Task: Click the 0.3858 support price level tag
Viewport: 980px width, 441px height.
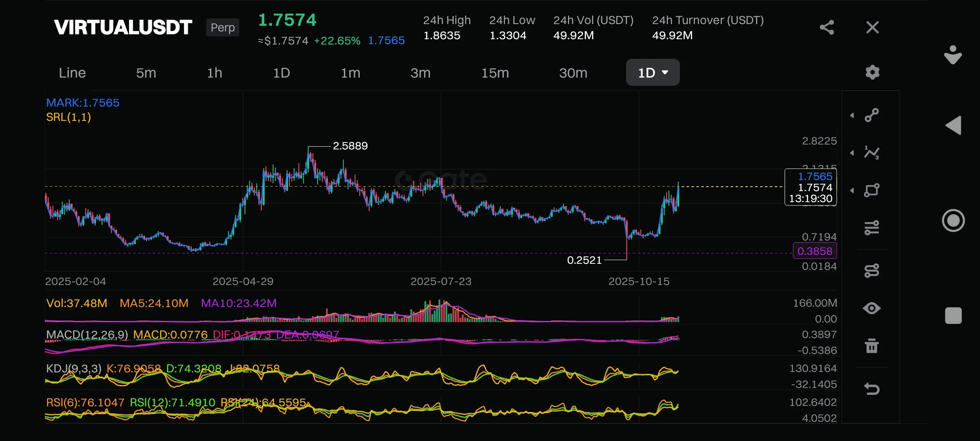Action: tap(815, 251)
